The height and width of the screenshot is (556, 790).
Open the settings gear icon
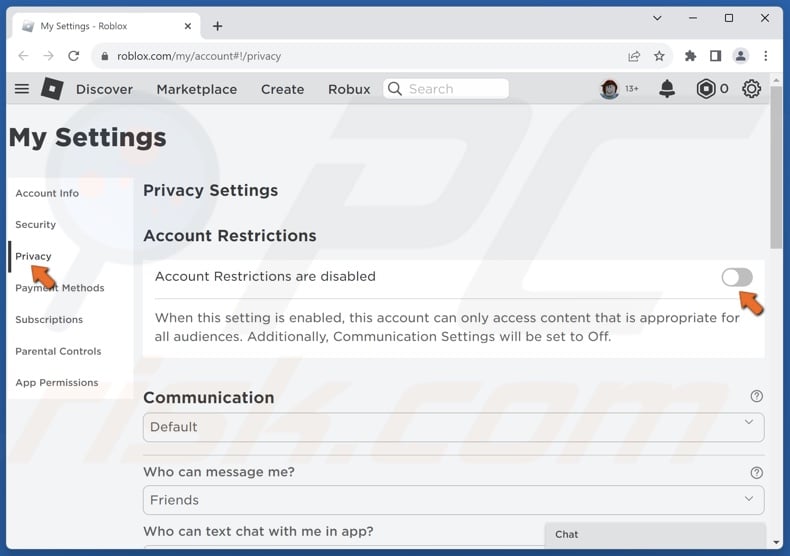point(751,89)
